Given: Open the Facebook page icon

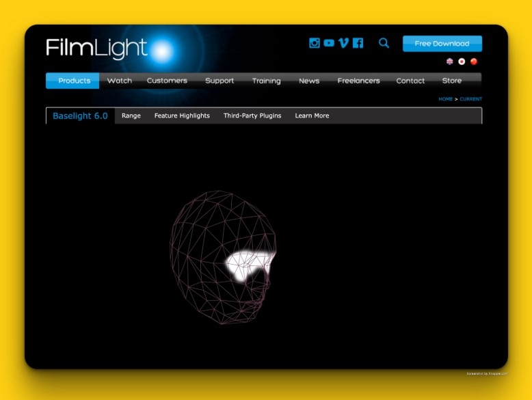Looking at the screenshot, I should [358, 43].
